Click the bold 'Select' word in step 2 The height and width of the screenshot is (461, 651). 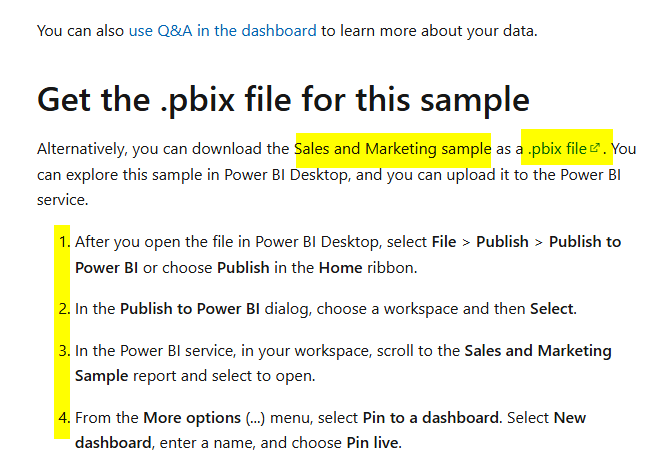(x=552, y=309)
